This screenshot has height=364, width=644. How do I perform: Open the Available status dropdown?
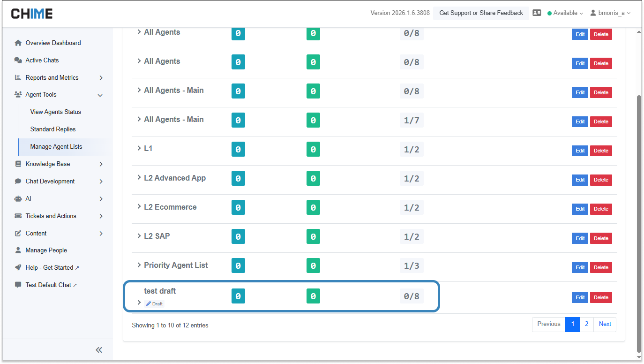[x=565, y=13]
